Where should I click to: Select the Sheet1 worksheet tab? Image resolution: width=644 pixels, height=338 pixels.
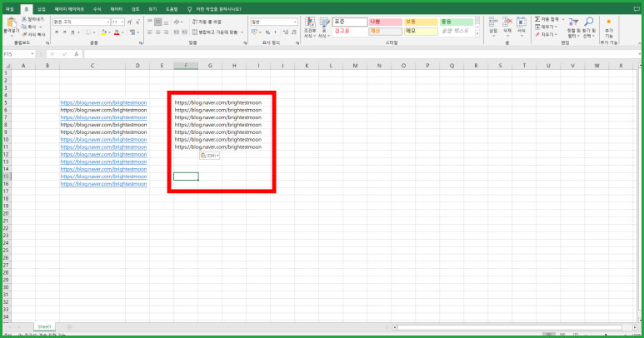44,327
